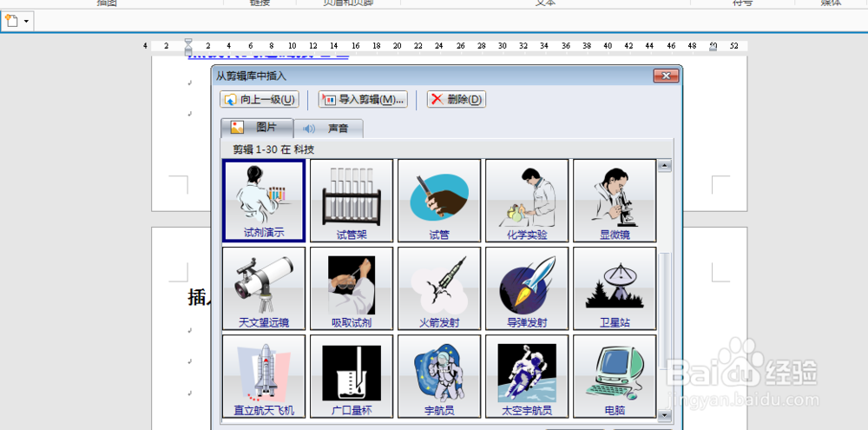Select the 显微镜 clip art thumbnail
Viewport: 868px width, 430px height.
tap(615, 201)
